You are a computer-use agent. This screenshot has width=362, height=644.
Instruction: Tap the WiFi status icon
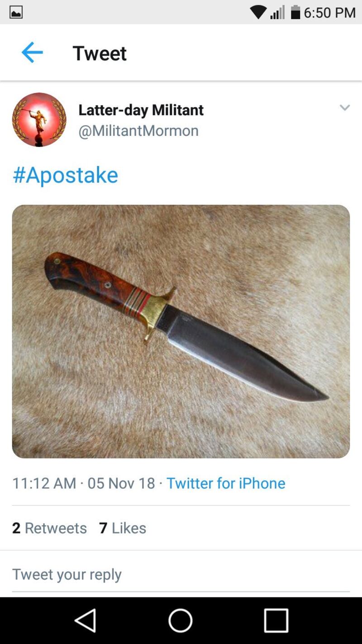pyautogui.click(x=258, y=13)
